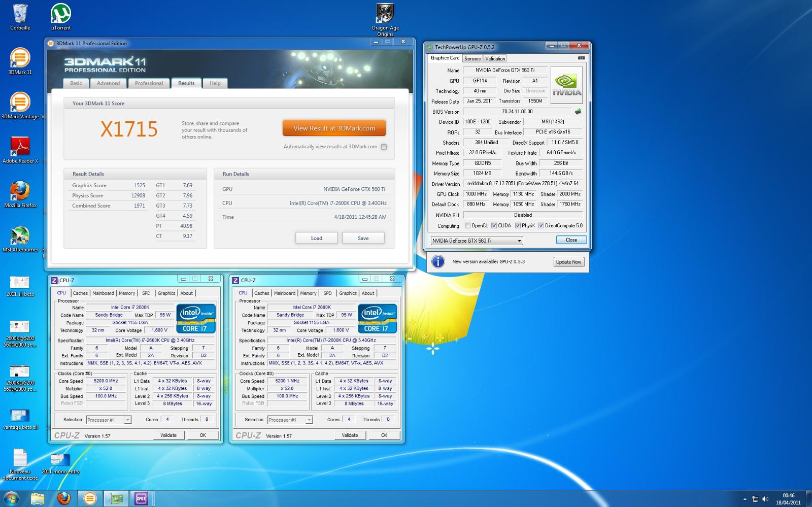Click the Close button in GPU-Z
This screenshot has width=812, height=507.
click(x=571, y=240)
